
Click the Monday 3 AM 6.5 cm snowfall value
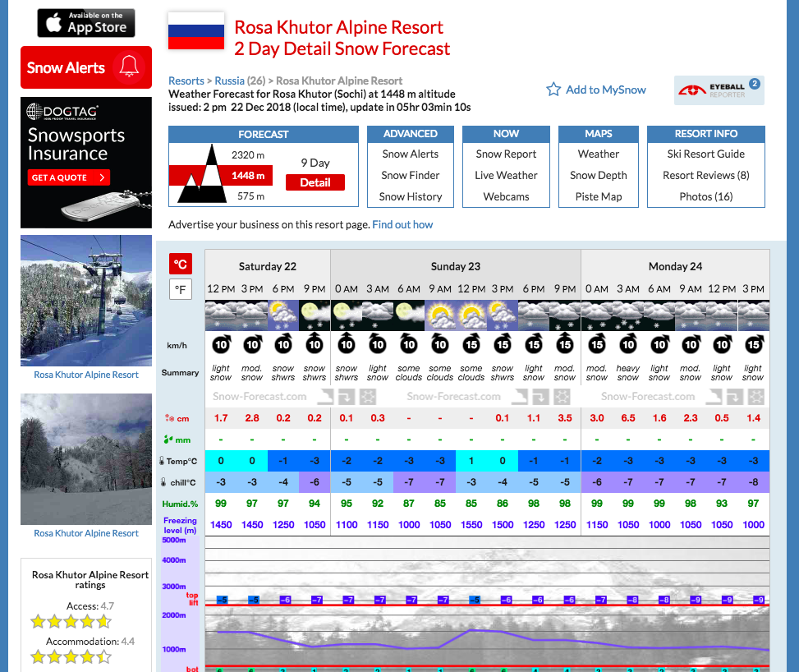(x=627, y=418)
